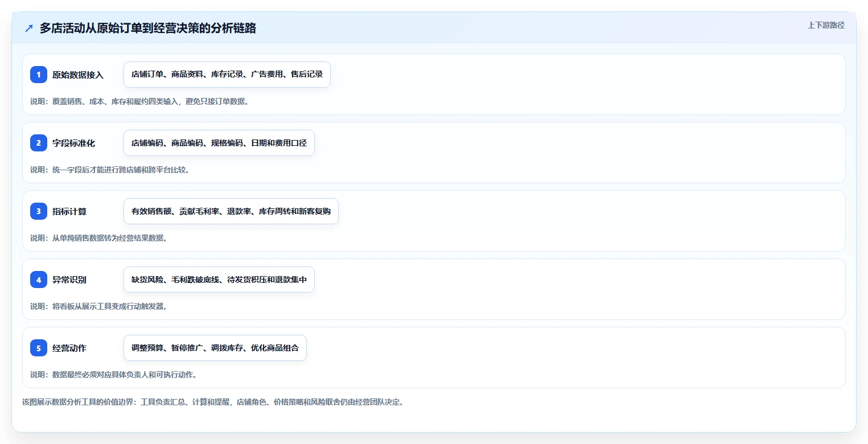This screenshot has height=444, width=868.
Task: Click the box 店铺订单、商品资料、库存记录
Action: [x=227, y=75]
